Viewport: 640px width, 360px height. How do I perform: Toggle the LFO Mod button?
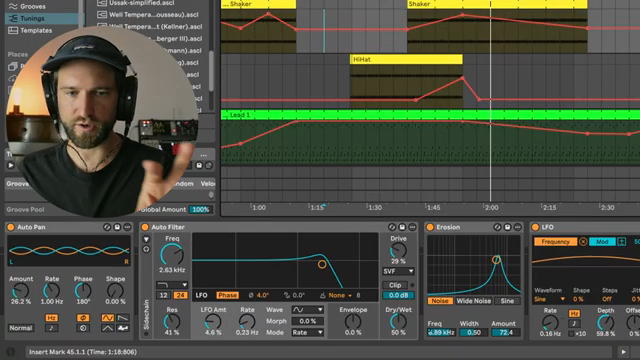602,242
